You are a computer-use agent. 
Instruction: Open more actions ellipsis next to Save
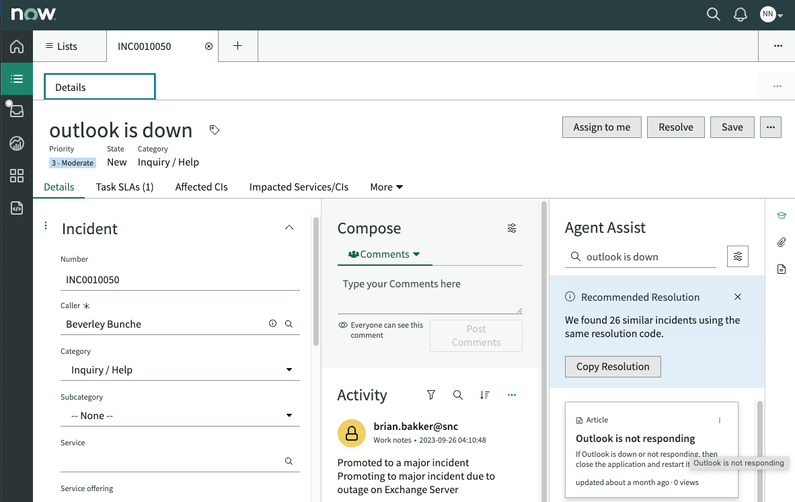point(771,127)
